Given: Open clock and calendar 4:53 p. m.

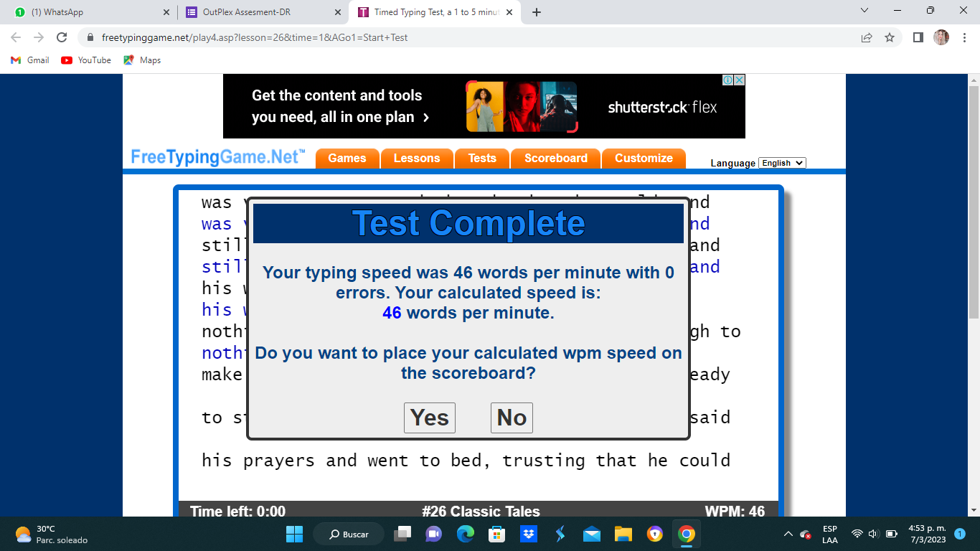Looking at the screenshot, I should [x=928, y=534].
